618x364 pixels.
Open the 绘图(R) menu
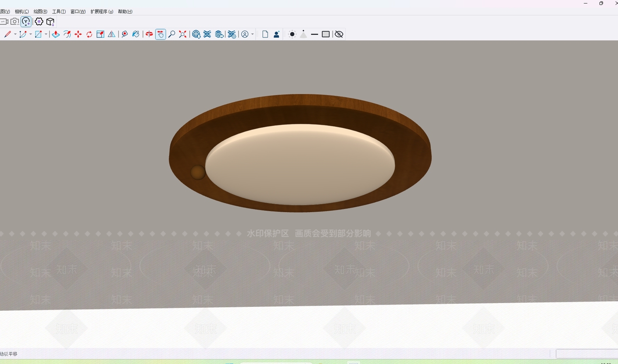(40, 12)
